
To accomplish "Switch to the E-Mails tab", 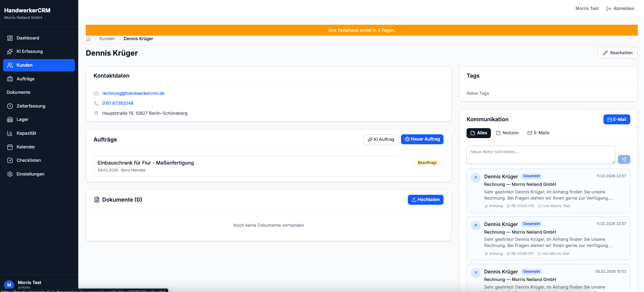I will pyautogui.click(x=538, y=133).
